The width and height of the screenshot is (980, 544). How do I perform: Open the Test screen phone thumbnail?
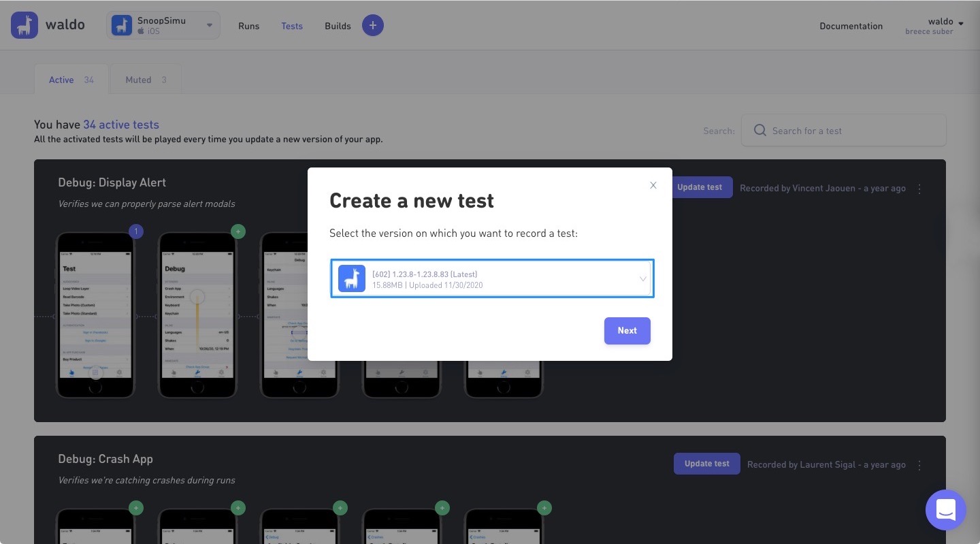point(95,315)
